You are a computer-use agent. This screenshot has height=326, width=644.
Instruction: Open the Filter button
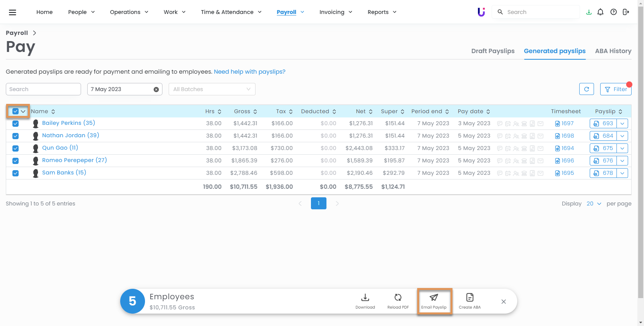(616, 89)
